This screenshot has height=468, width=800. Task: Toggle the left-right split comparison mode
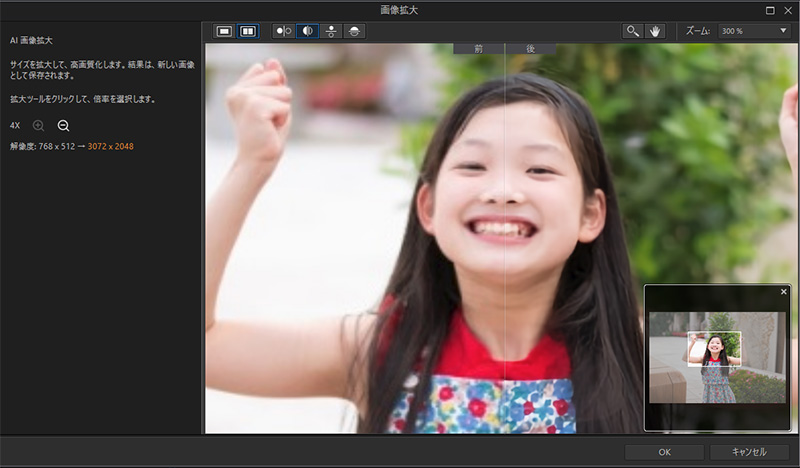307,31
